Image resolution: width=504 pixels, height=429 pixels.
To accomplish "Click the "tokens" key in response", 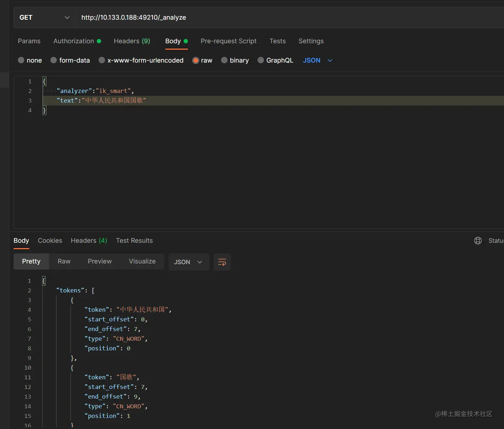I will click(x=70, y=291).
